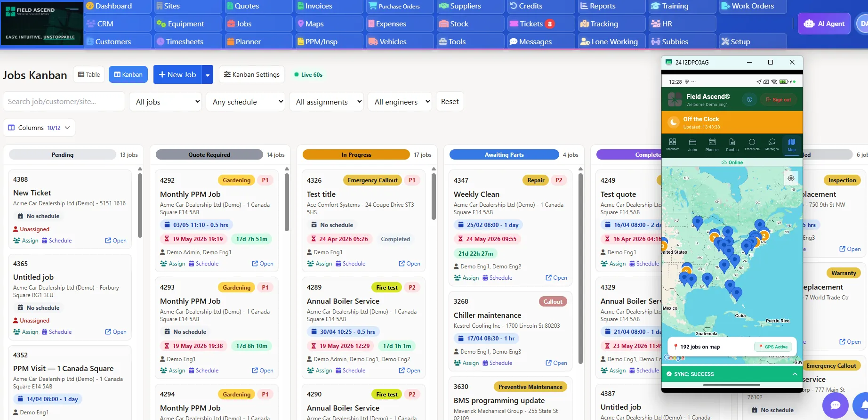
Task: Click the help icon in mobile app header
Action: click(x=749, y=99)
